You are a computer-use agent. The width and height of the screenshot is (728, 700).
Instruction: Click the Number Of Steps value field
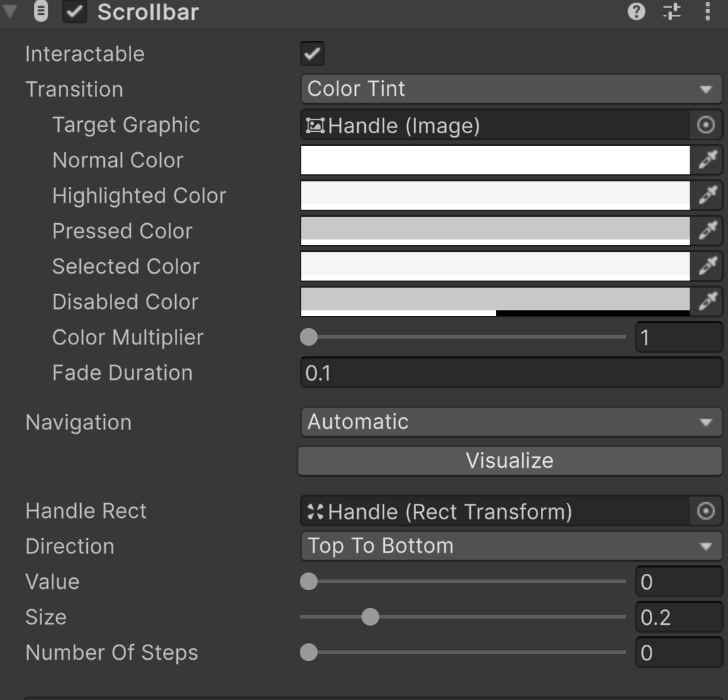pos(679,653)
